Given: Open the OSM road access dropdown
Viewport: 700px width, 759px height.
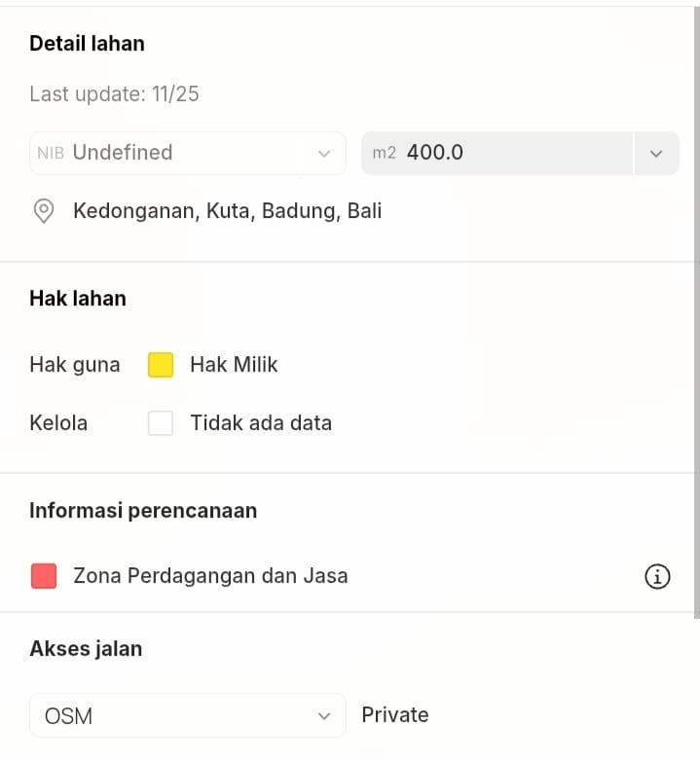Looking at the screenshot, I should (188, 716).
